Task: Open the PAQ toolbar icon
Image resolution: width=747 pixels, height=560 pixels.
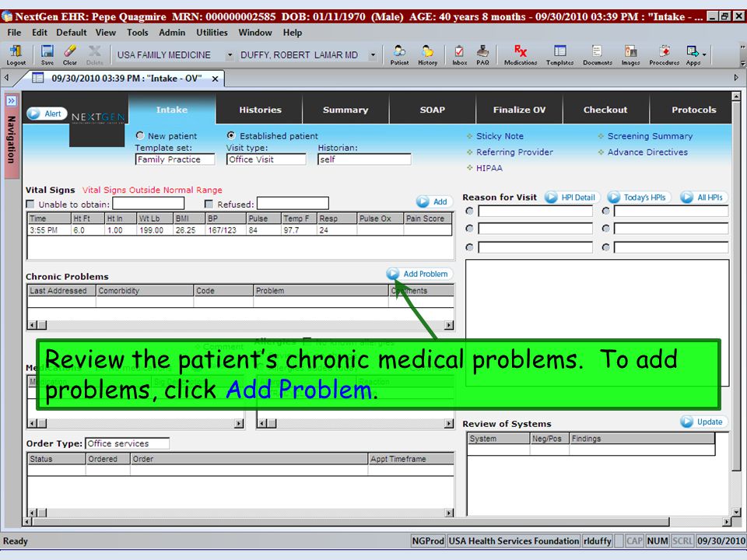Action: [x=482, y=54]
